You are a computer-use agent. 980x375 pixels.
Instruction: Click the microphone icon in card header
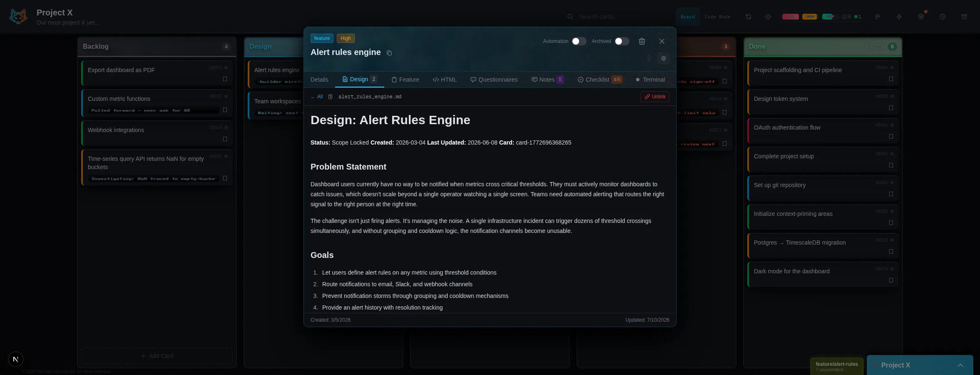(649, 58)
